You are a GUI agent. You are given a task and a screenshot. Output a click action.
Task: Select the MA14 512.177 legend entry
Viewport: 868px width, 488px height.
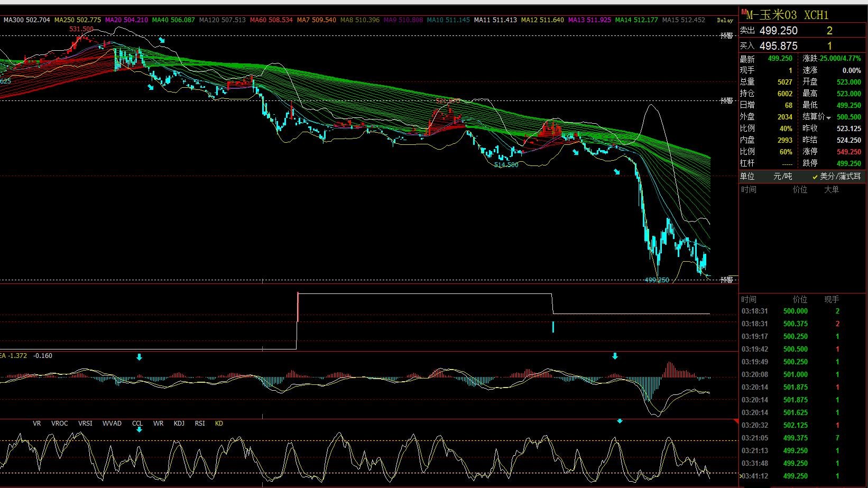(636, 20)
